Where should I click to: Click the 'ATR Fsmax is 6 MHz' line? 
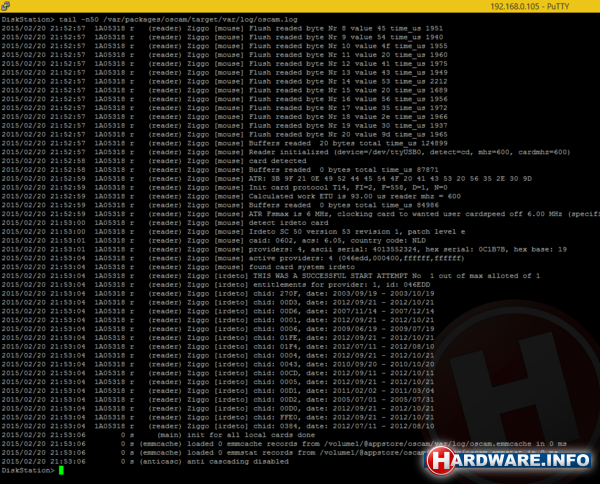click(x=300, y=214)
